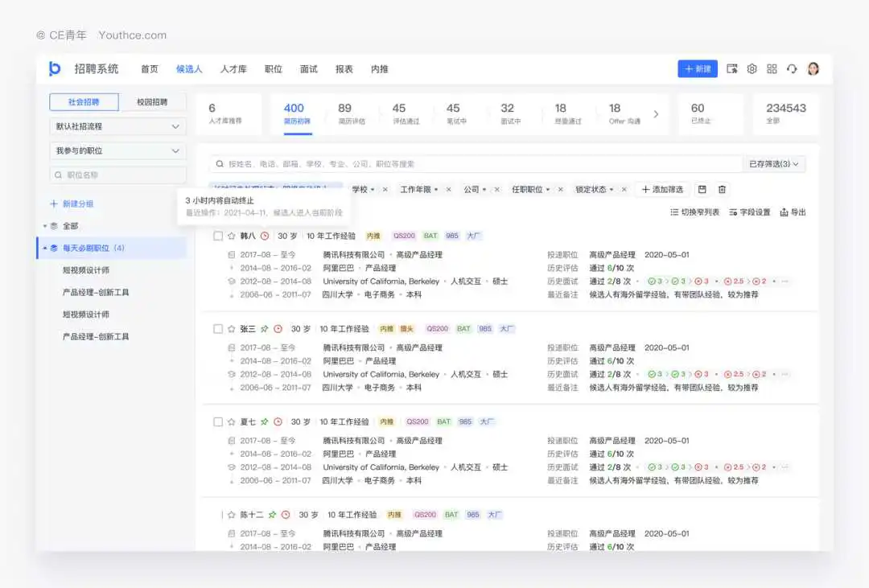Click the 添加筛选 button
Viewport: 869px width, 588px height.
662,190
